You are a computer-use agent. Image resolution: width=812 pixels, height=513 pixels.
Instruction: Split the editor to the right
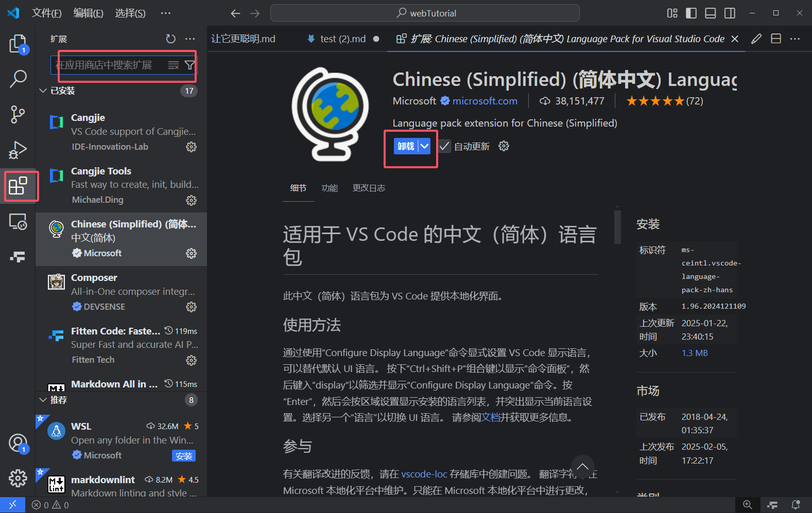[776, 39]
